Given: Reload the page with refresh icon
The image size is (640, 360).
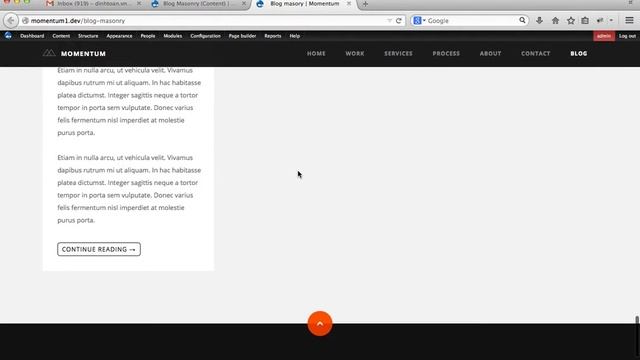Looking at the screenshot, I should pos(399,20).
